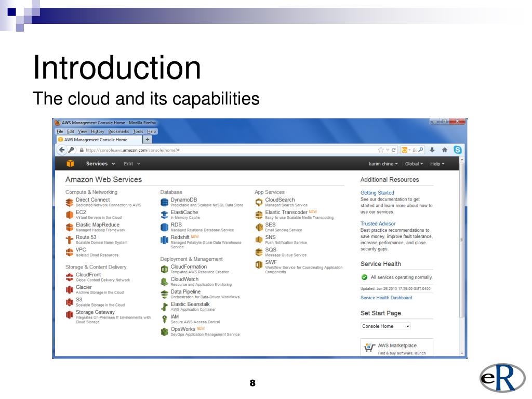Click the scrollbar up arrow
The width and height of the screenshot is (532, 399).
click(x=462, y=159)
